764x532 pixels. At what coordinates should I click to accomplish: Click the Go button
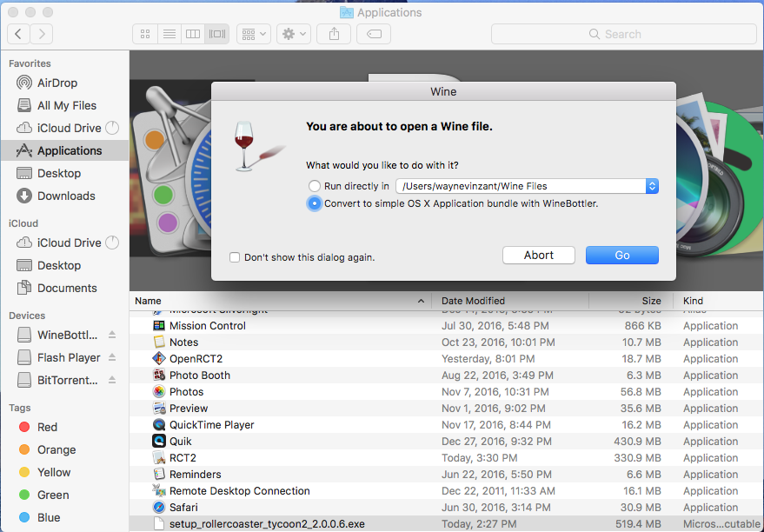622,256
